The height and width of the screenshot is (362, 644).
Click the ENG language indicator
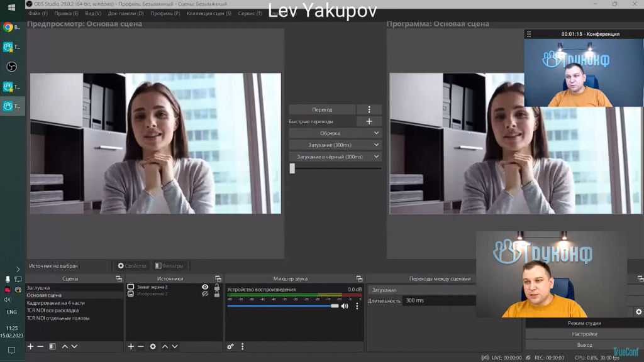click(12, 312)
